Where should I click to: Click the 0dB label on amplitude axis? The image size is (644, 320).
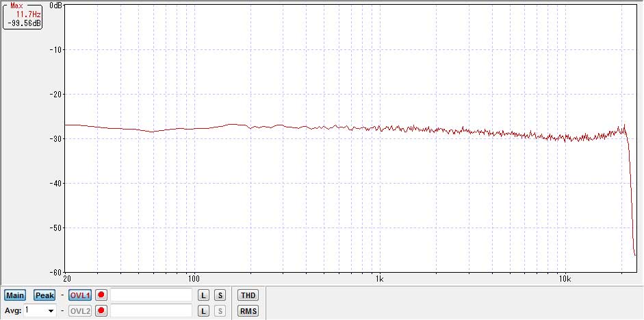56,5
